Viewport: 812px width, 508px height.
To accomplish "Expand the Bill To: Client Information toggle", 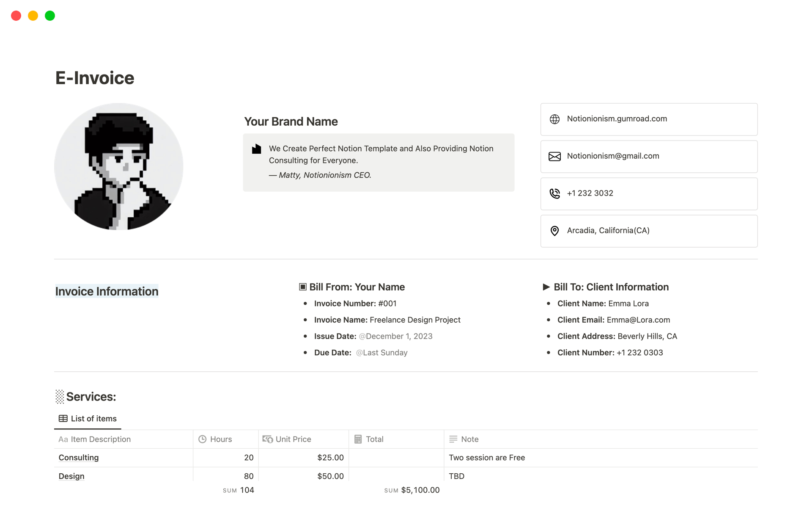I will [x=546, y=287].
